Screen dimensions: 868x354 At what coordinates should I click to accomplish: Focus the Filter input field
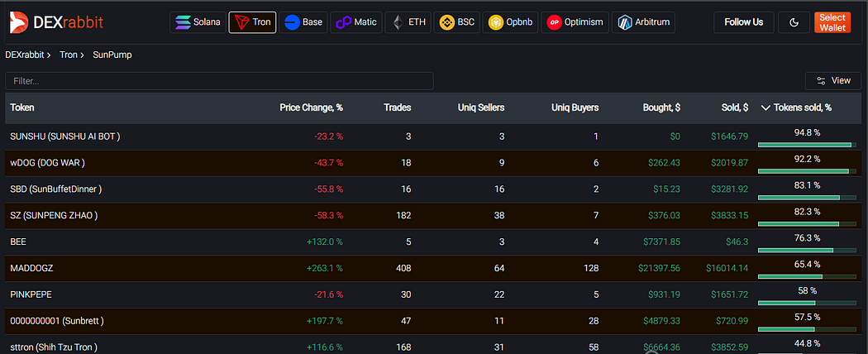point(219,81)
